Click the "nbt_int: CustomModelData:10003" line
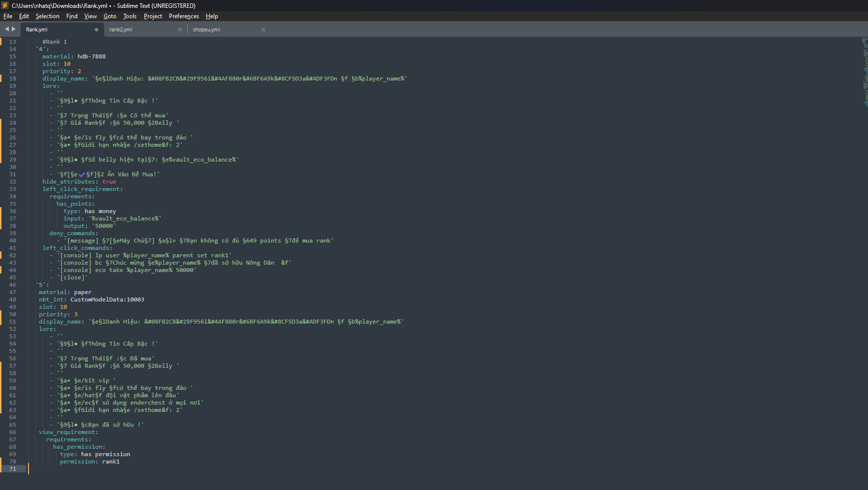868x490 pixels. pos(91,299)
